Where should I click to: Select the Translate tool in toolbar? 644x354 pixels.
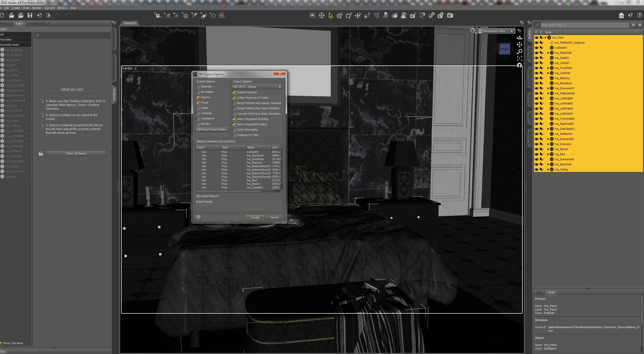(x=358, y=16)
